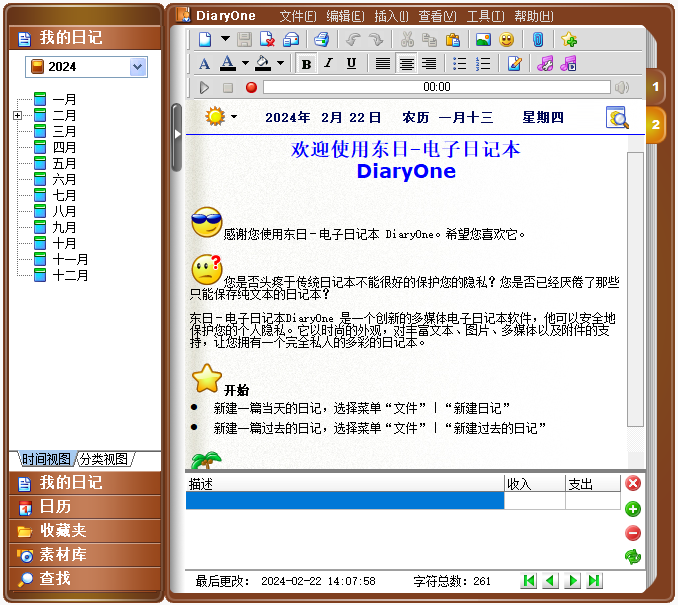Insert a picture using the image icon
Screen dimensions: 678x605
pos(483,39)
